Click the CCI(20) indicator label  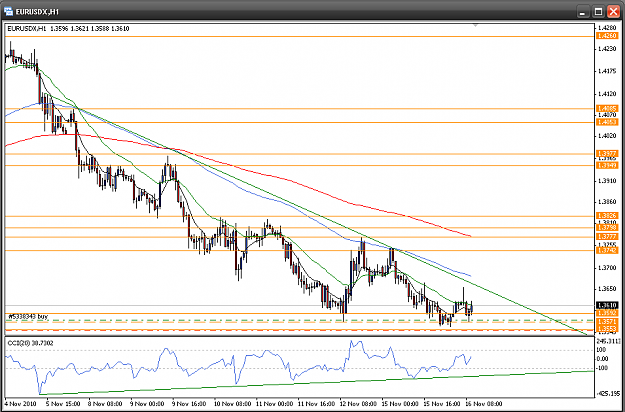[31, 343]
